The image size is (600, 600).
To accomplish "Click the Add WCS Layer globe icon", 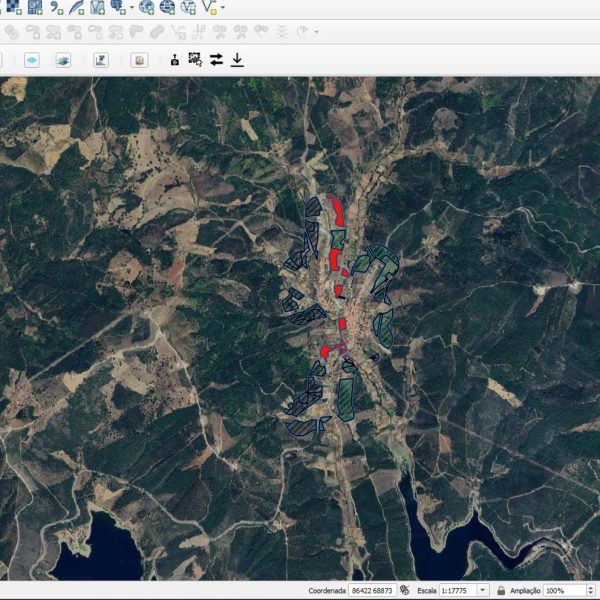I will [x=167, y=7].
